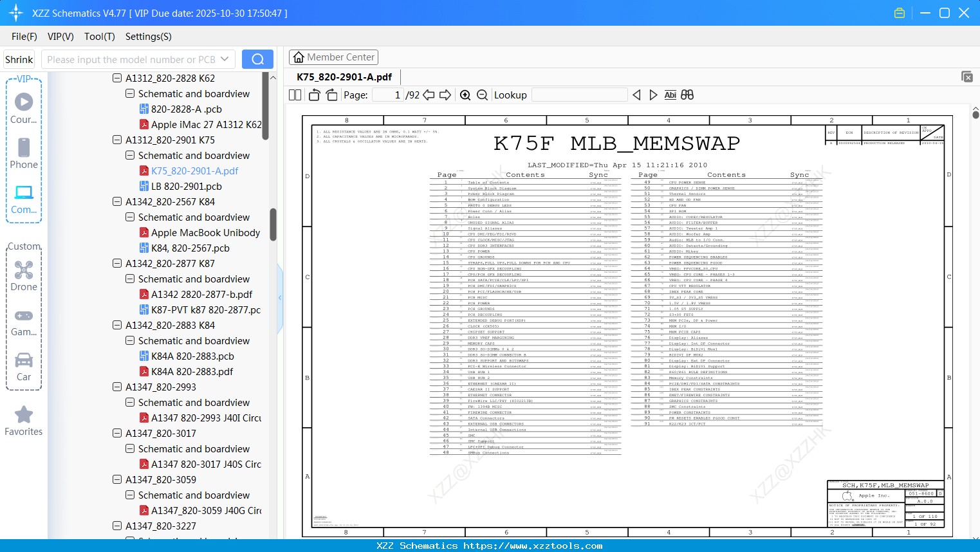The width and height of the screenshot is (980, 552).
Task: Open the Course section in the sidebar
Action: coord(24,108)
